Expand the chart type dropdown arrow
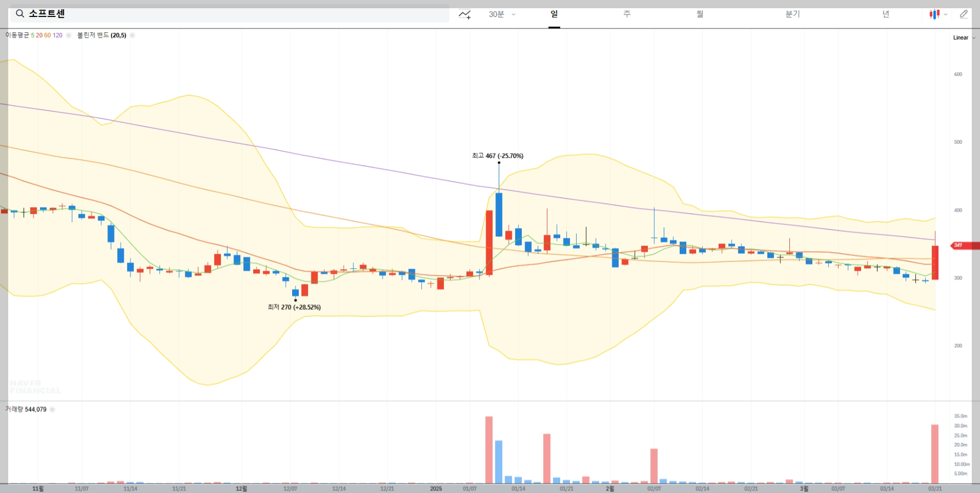This screenshot has width=980, height=493. (x=945, y=15)
